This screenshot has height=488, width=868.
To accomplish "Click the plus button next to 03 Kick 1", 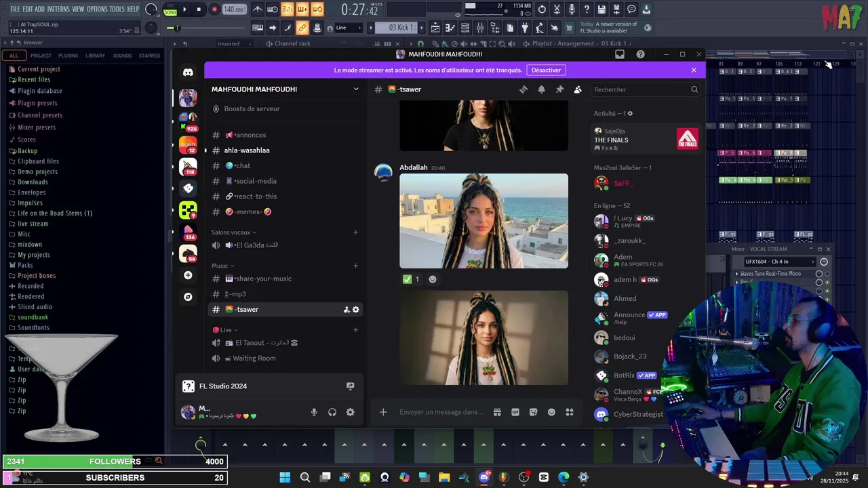I will click(x=421, y=28).
